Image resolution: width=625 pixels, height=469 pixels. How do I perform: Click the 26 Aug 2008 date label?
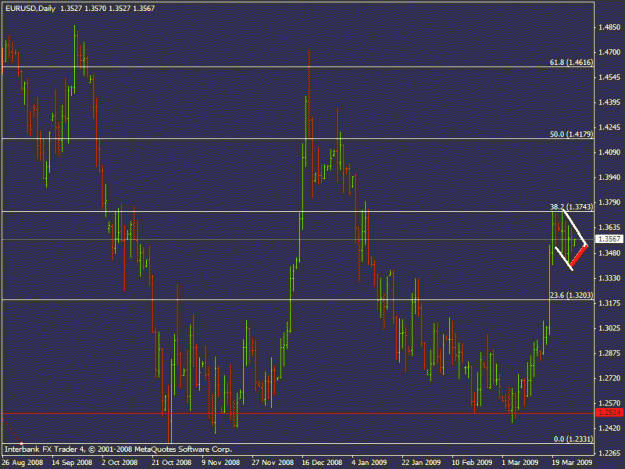coord(22,463)
